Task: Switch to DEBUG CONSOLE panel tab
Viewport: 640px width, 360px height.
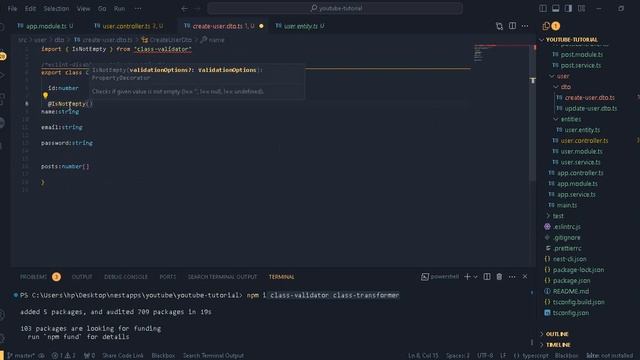Action: tap(126, 277)
